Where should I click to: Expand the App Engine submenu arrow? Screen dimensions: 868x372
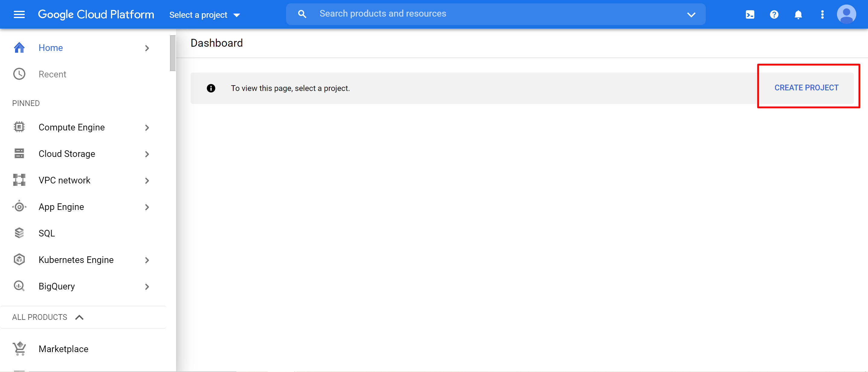pyautogui.click(x=147, y=207)
